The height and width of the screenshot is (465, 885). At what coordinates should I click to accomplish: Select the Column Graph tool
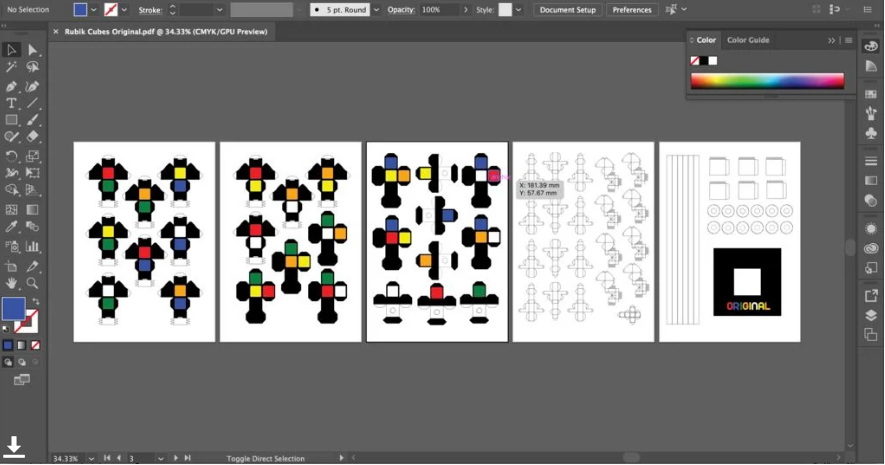[x=33, y=246]
